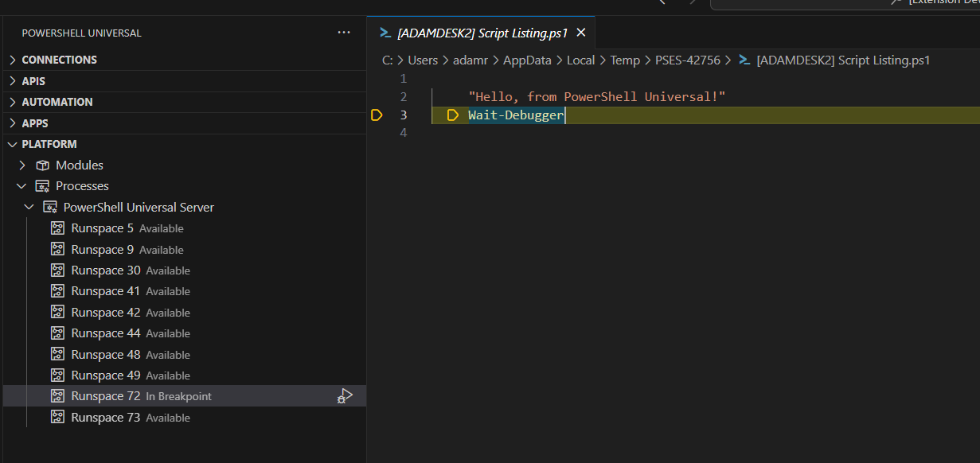Click the 'AppData' breadcrumb segment

coord(527,60)
